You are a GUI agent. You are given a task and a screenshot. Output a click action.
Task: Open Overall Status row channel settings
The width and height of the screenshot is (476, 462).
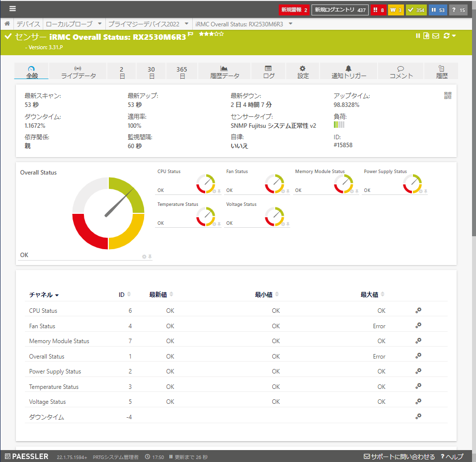[x=418, y=356]
